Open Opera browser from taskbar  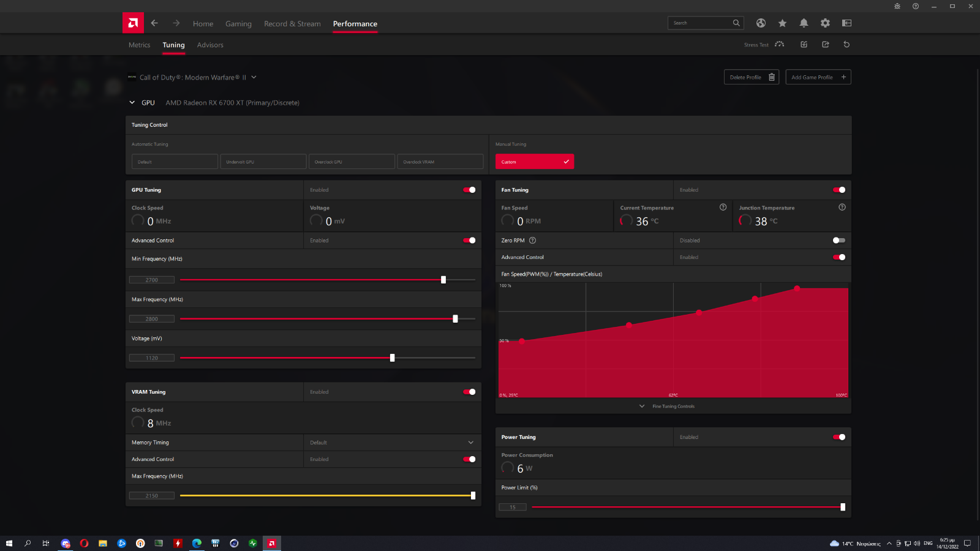(x=84, y=543)
